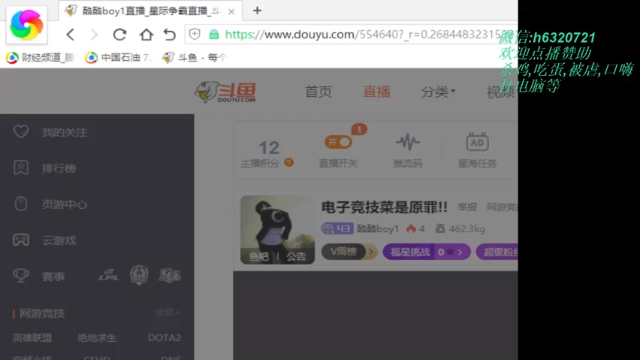Close the 酷酷boy1直播 tab
Screen dimensions: 640x360
tap(231, 11)
